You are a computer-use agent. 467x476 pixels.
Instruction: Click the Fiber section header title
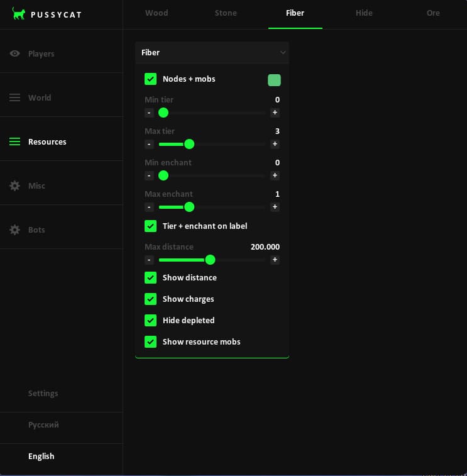click(150, 53)
